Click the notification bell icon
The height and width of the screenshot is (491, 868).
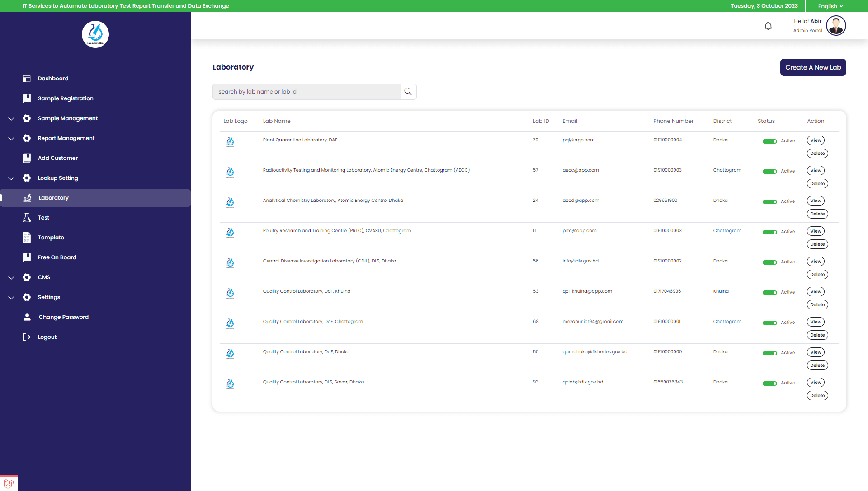pos(768,26)
